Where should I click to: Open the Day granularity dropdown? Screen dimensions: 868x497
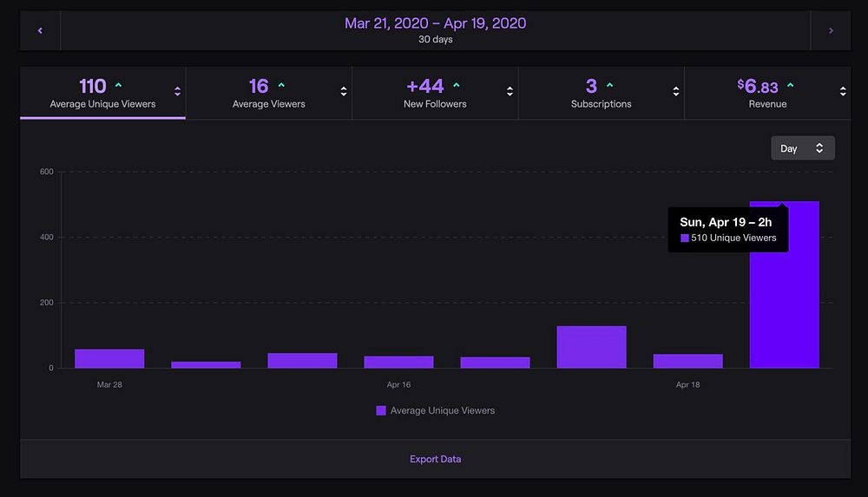pos(803,147)
